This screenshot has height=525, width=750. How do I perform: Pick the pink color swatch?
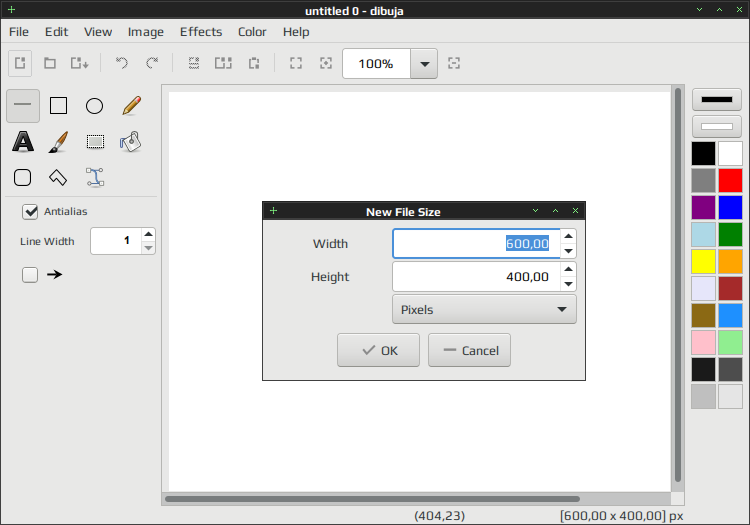703,343
